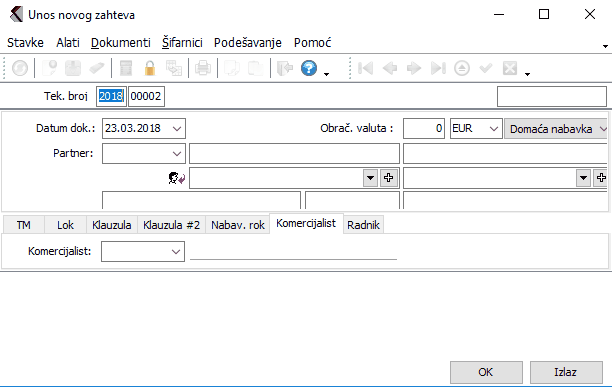Image resolution: width=612 pixels, height=387 pixels.
Task: Click plus button next to contact dropdown
Action: [388, 178]
